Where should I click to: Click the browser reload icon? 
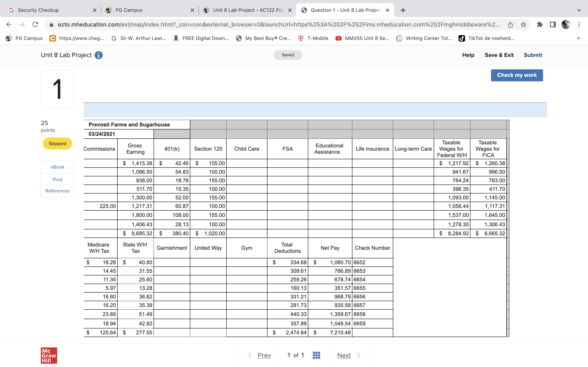tap(35, 24)
